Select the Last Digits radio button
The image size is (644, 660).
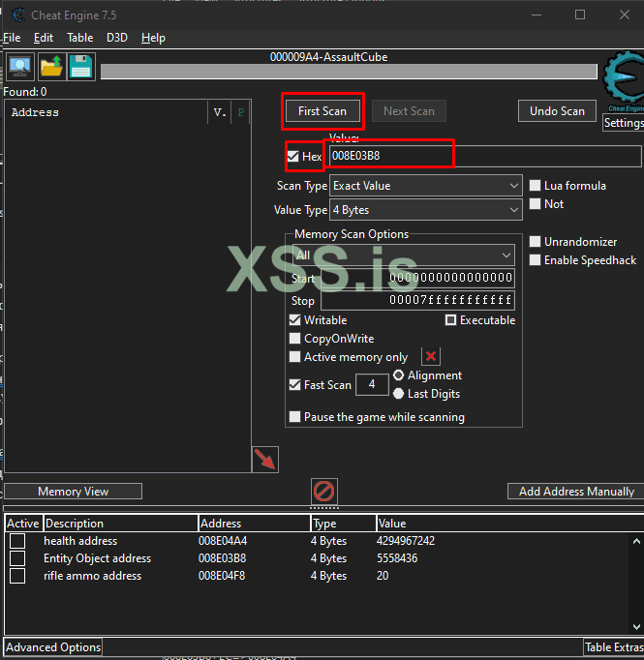tap(398, 394)
